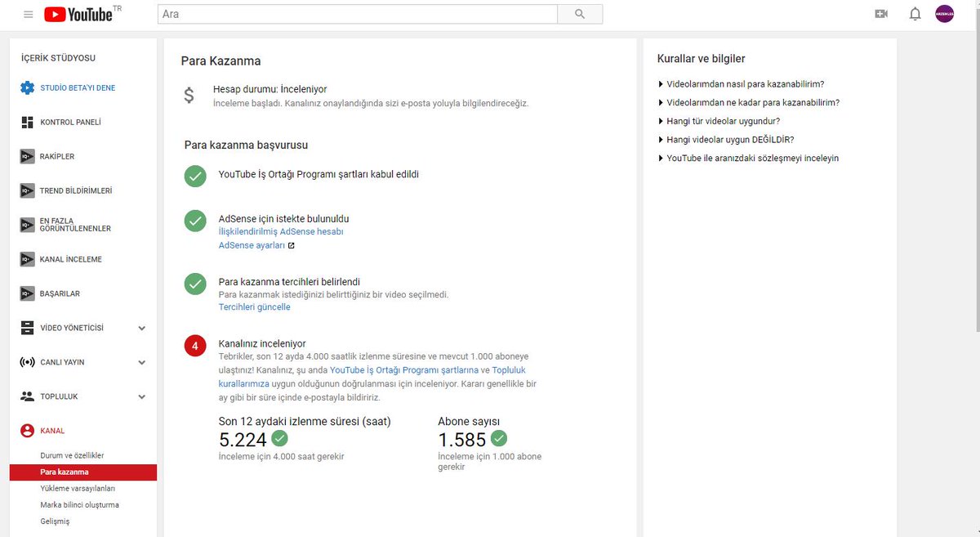Click the 'Kurallar ve bilgiler' heading
This screenshot has height=537, width=980.
pos(701,59)
